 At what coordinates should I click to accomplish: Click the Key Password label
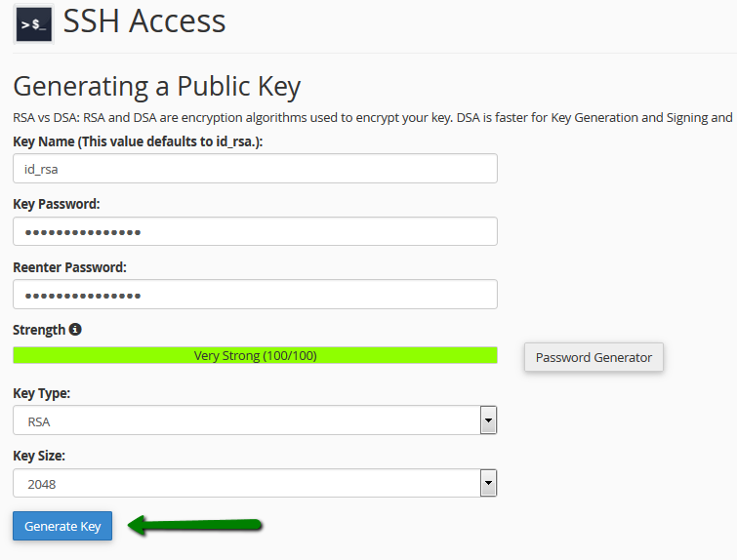coord(57,204)
